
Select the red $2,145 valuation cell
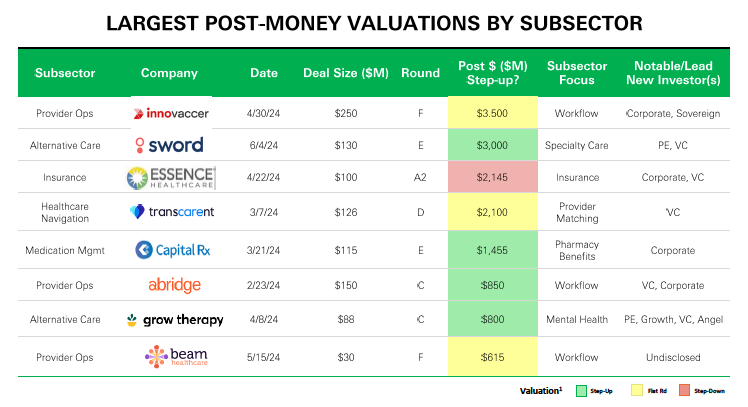click(x=493, y=178)
